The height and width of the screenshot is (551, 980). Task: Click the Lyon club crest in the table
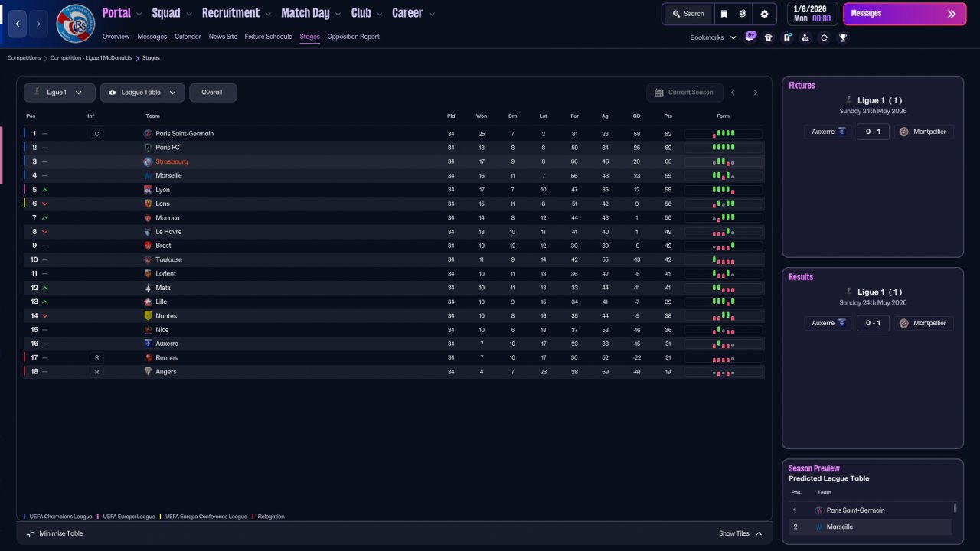(x=148, y=190)
